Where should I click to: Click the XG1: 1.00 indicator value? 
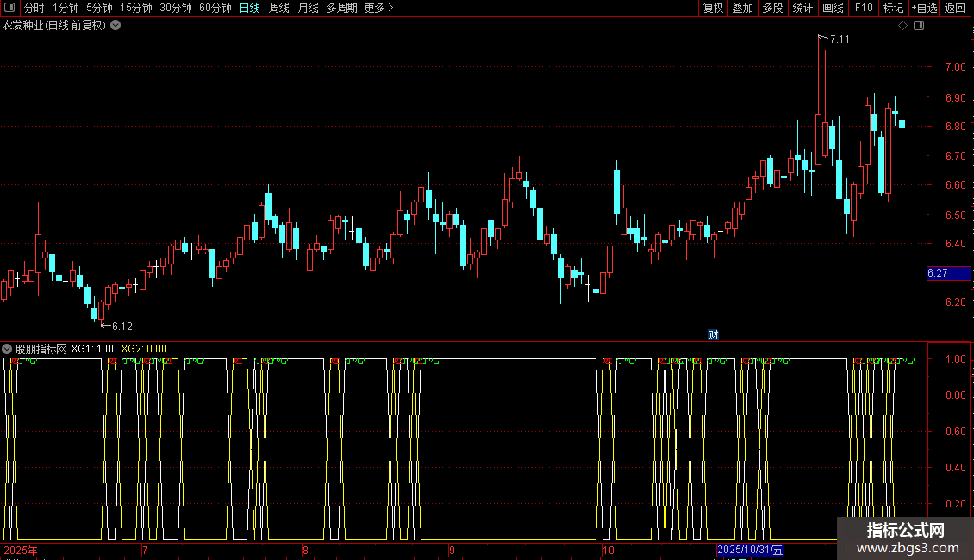click(94, 349)
